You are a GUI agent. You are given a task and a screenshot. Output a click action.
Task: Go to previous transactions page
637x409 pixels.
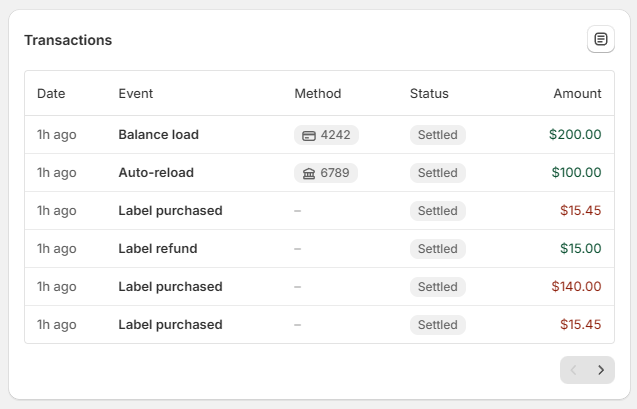(x=574, y=370)
